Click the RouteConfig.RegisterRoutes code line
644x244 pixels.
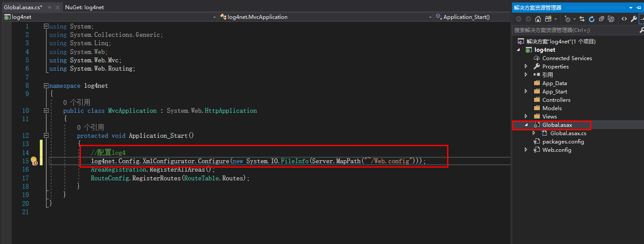170,178
